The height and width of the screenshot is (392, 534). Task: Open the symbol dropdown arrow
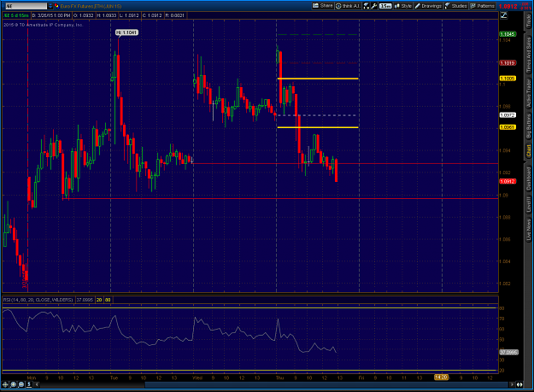(x=50, y=6)
